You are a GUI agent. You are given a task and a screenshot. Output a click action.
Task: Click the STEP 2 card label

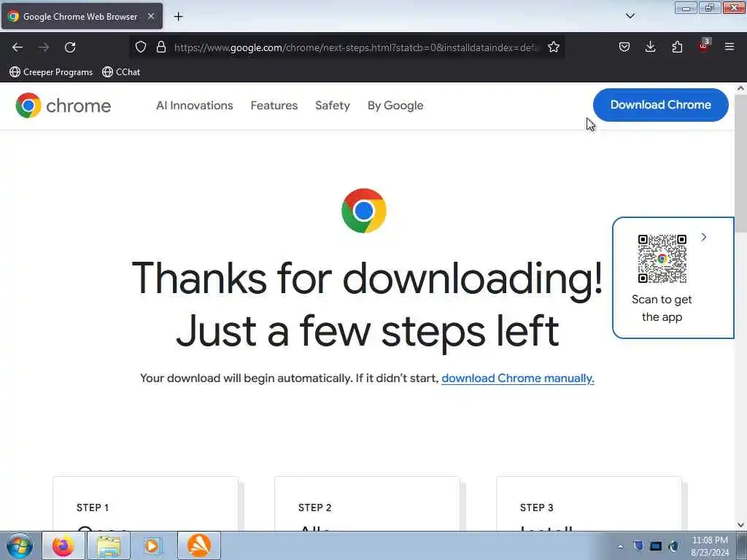pyautogui.click(x=315, y=507)
